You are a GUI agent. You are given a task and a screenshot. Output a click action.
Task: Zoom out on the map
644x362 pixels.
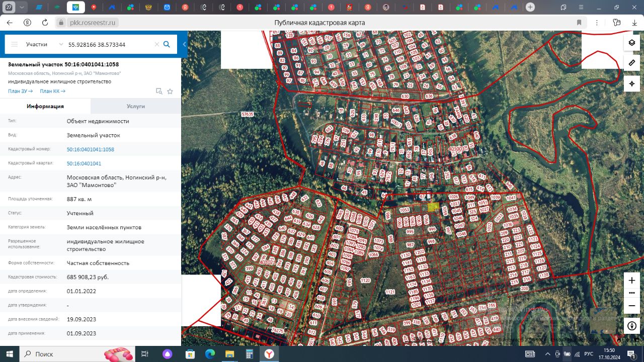632,305
